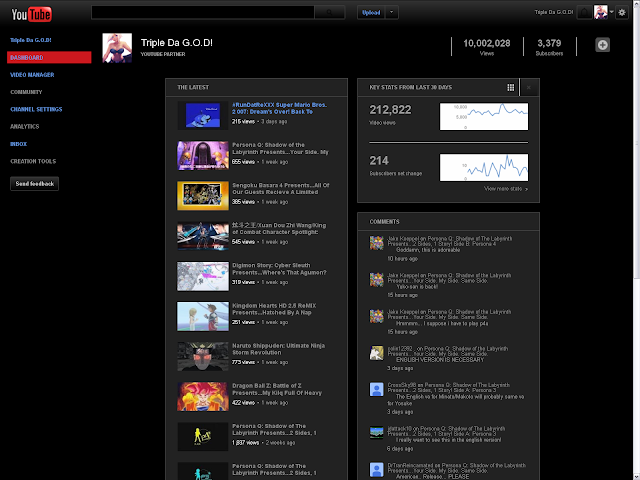Click the search magnifier button
Screen dimensions: 640x480
tap(330, 12)
